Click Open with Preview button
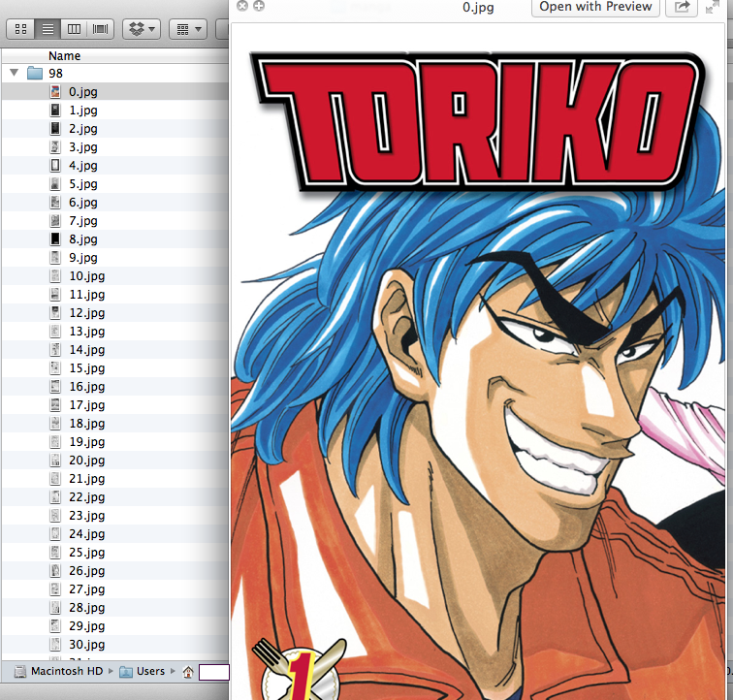Image resolution: width=733 pixels, height=700 pixels. coord(595,8)
